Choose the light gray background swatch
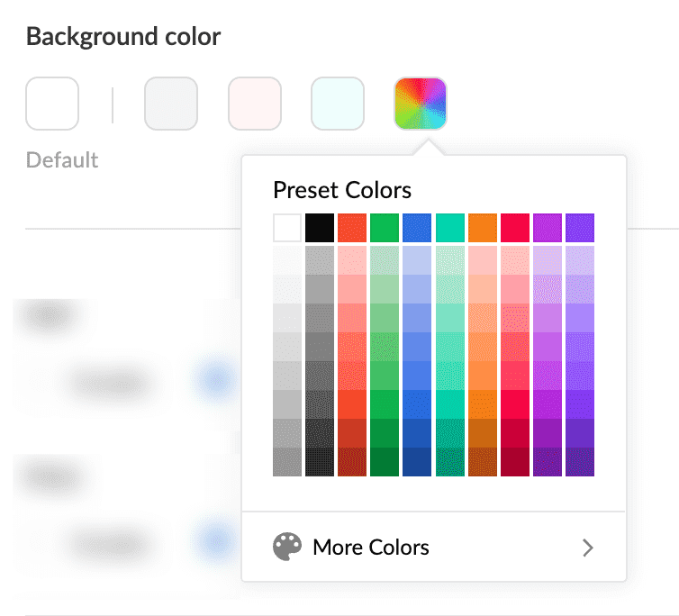The width and height of the screenshot is (679, 616). click(171, 104)
